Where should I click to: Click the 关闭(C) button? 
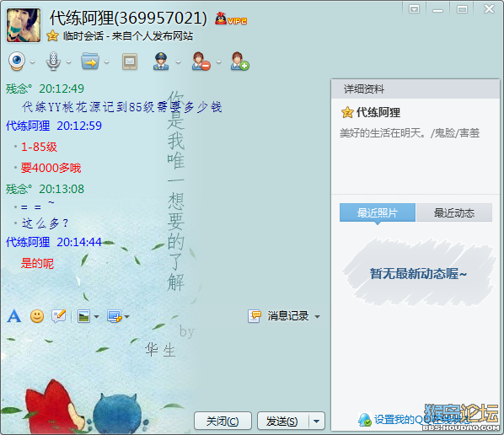[x=223, y=421]
